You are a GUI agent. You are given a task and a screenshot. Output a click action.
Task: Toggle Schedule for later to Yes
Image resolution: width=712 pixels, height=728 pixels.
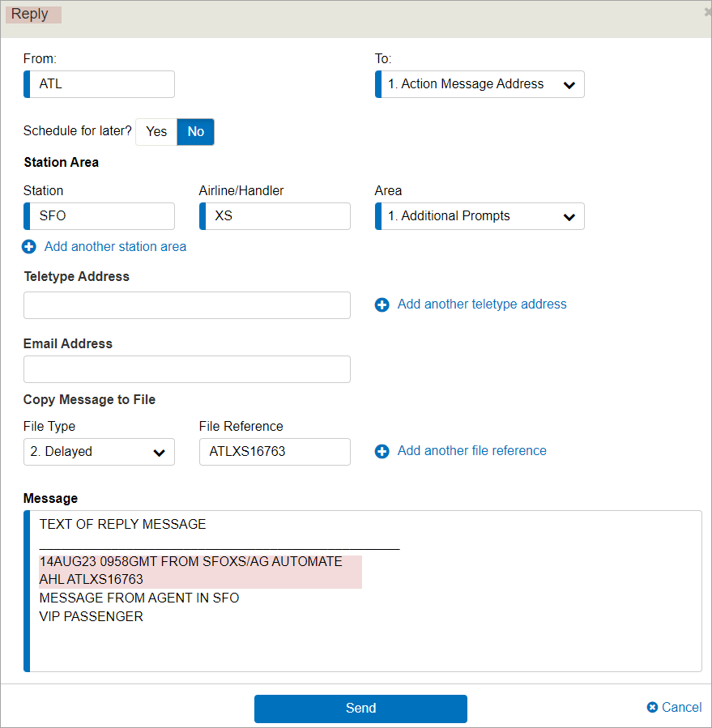tap(156, 132)
